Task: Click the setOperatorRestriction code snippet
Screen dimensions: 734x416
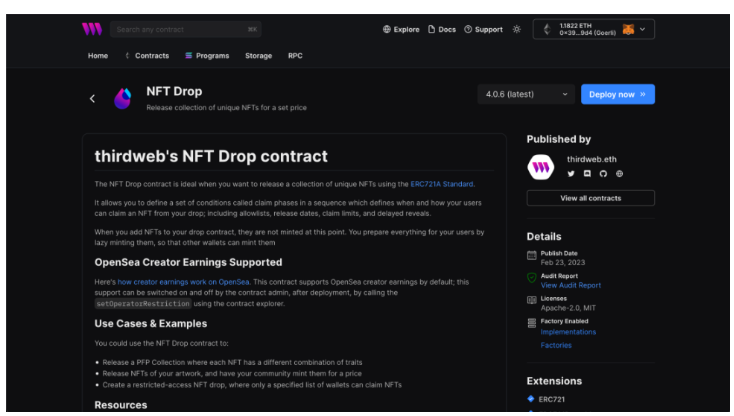Action: click(143, 304)
